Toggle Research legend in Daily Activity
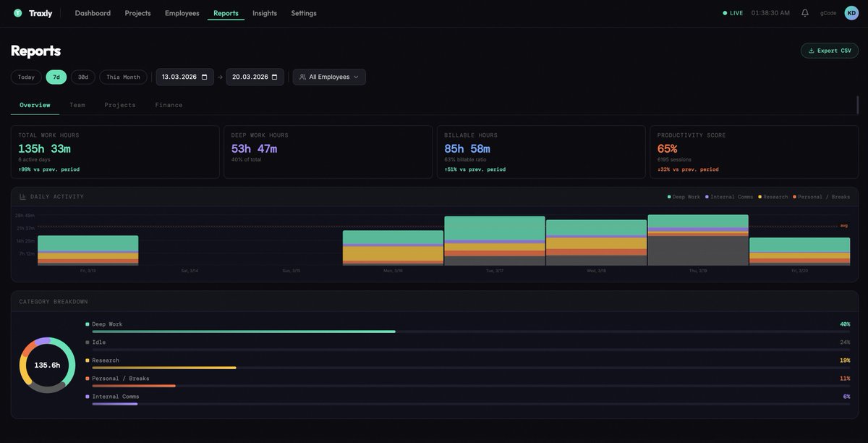 (x=773, y=197)
